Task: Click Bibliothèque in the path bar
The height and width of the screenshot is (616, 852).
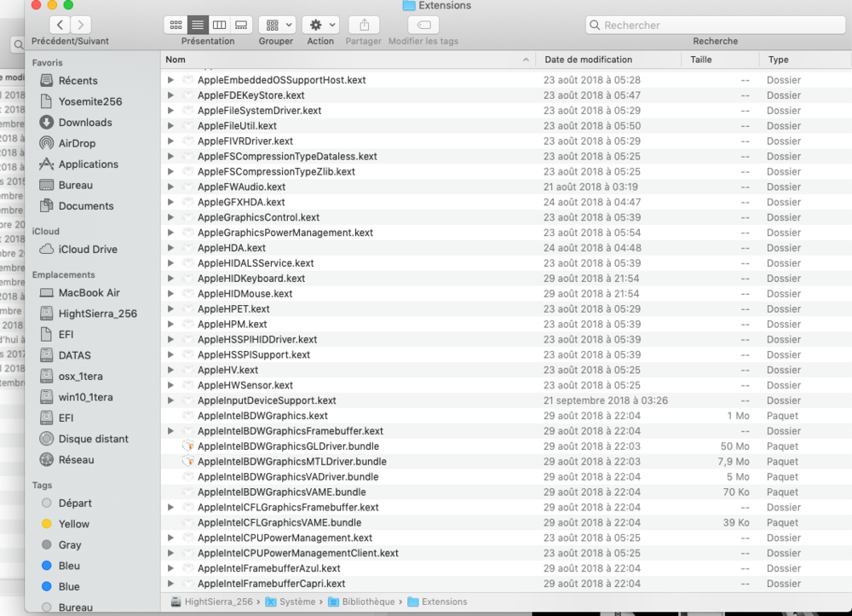Action: coord(369,602)
